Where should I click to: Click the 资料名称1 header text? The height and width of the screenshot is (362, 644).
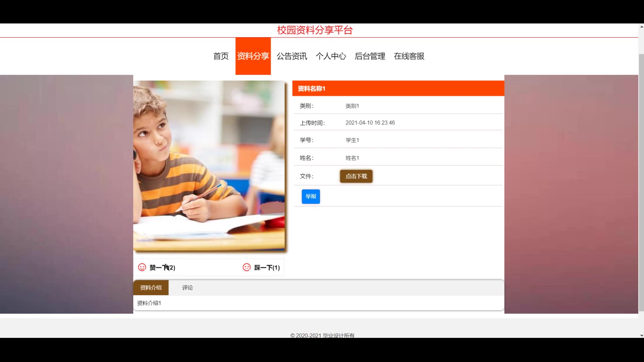312,88
